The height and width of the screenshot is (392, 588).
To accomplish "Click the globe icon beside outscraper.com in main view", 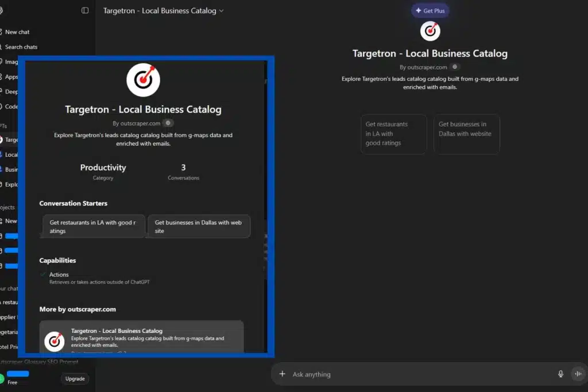I will (x=455, y=67).
